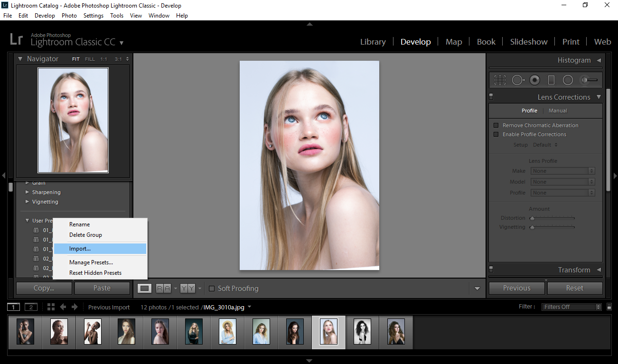Image resolution: width=618 pixels, height=364 pixels.
Task: Collapse the Lens Corrections panel
Action: click(599, 97)
